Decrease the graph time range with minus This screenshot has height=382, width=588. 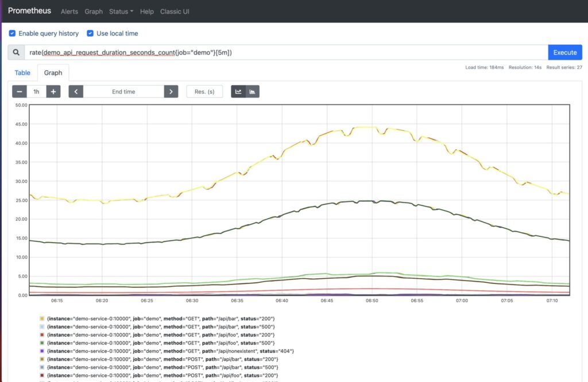coord(20,91)
